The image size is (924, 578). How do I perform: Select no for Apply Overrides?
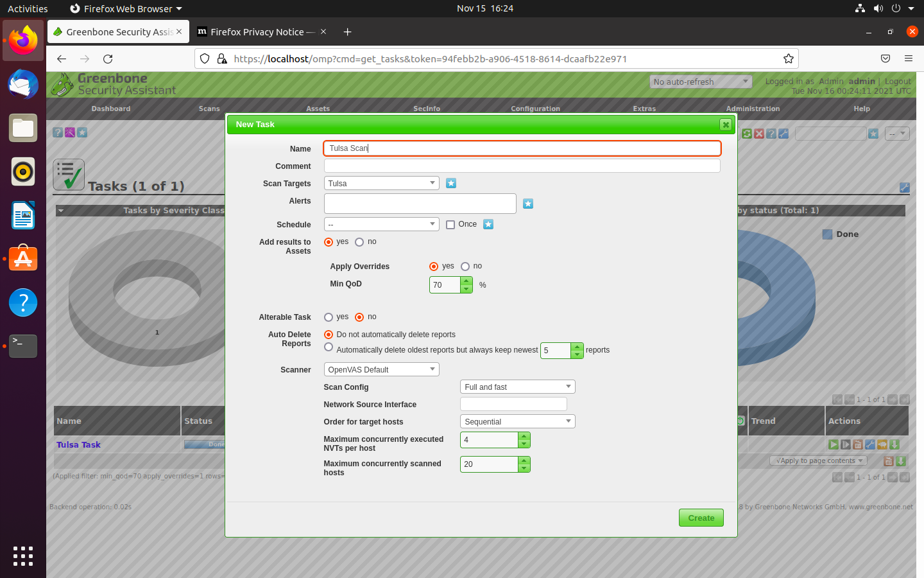coord(465,267)
